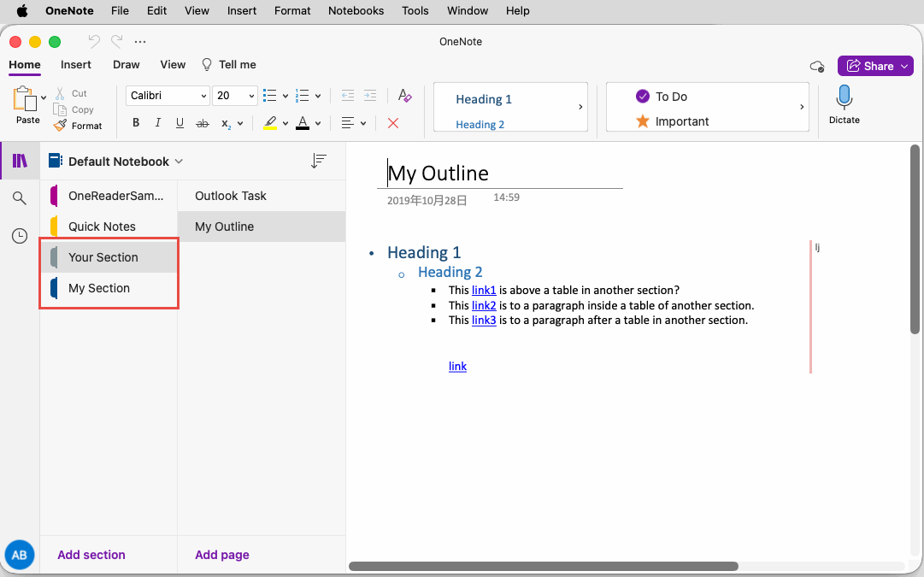Open the font size dropdown
This screenshot has height=577, width=924.
pos(235,95)
